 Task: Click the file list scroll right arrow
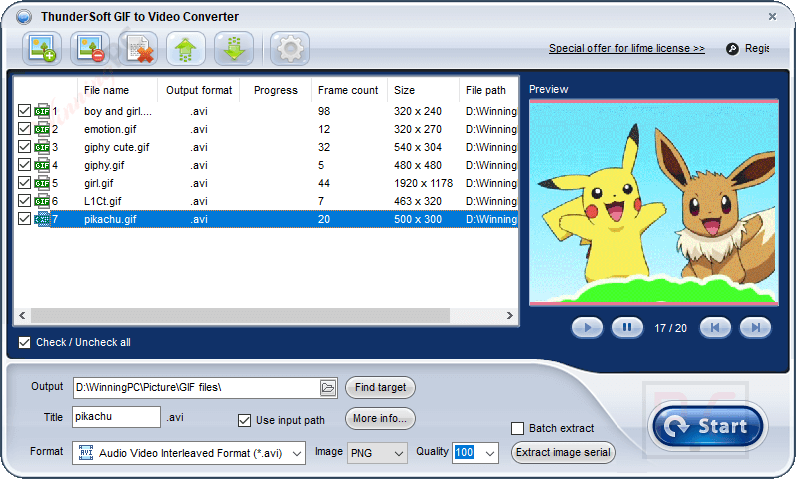tap(510, 315)
